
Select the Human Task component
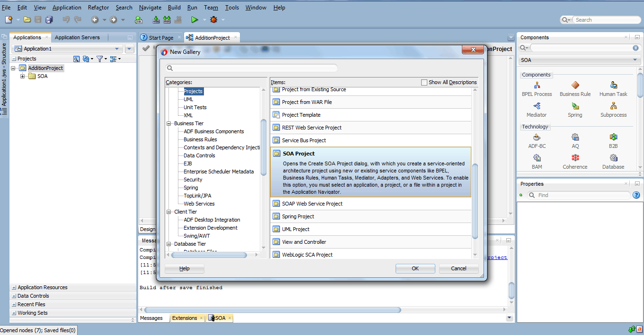coord(613,89)
